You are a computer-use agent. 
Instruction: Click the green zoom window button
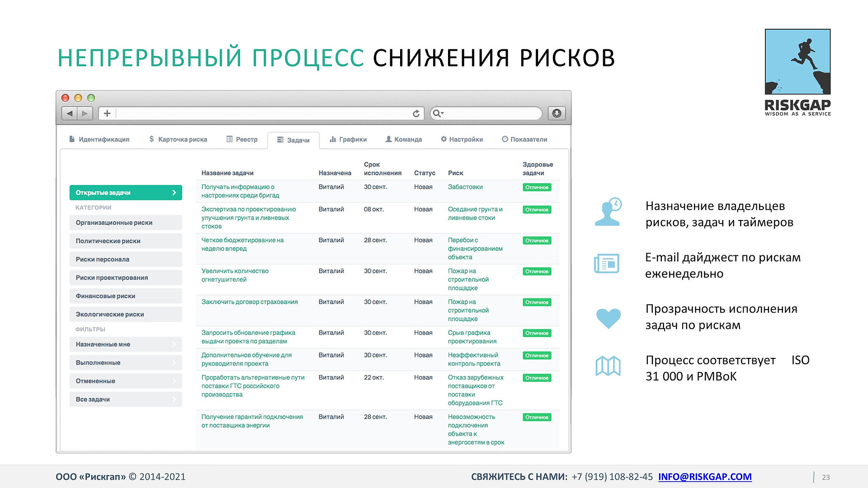[x=91, y=98]
